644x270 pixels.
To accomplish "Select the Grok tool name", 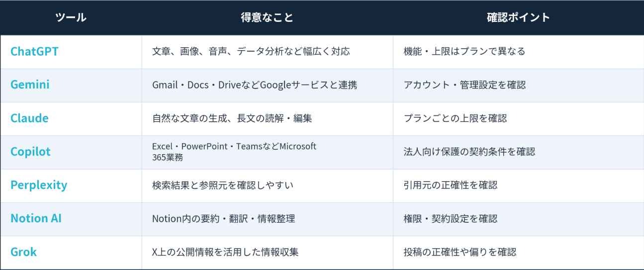I will point(23,252).
